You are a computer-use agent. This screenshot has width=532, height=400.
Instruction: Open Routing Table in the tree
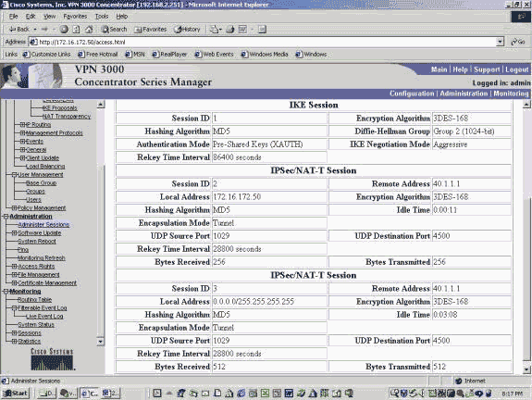pyautogui.click(x=34, y=299)
